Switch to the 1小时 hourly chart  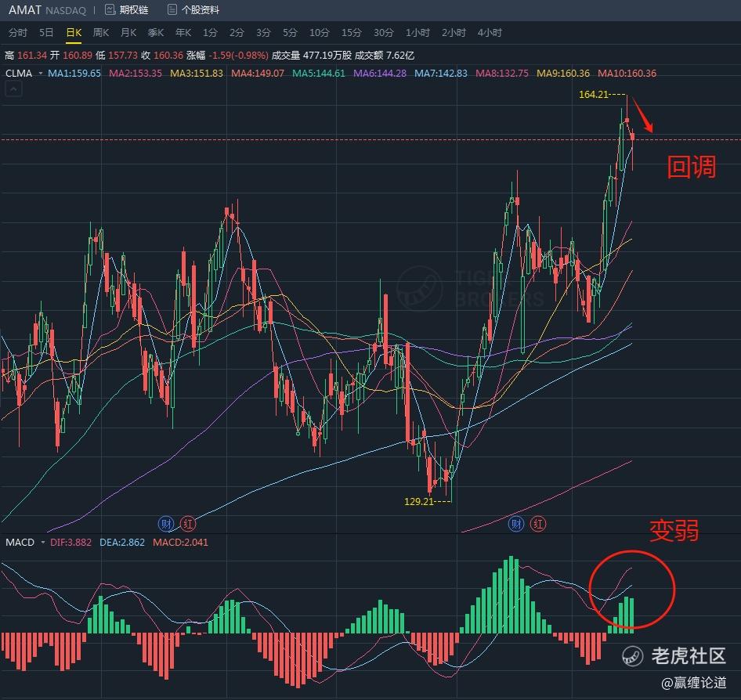tap(417, 33)
